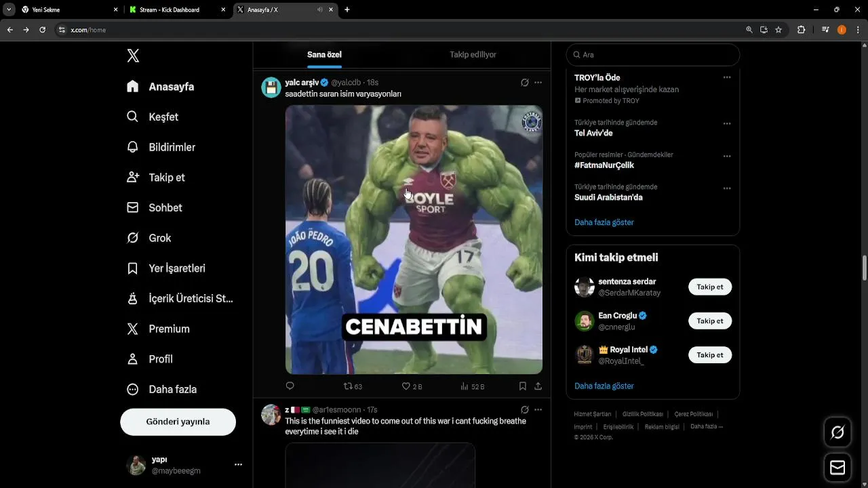Image resolution: width=868 pixels, height=488 pixels.
Task: Open Profil page
Action: click(150, 359)
